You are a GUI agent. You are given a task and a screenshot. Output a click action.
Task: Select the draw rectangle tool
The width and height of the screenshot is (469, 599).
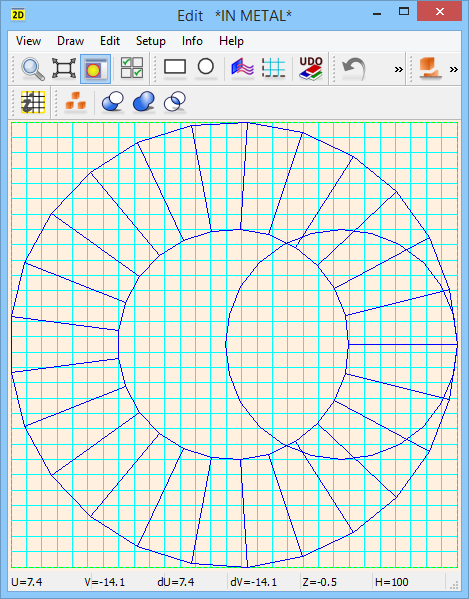175,67
